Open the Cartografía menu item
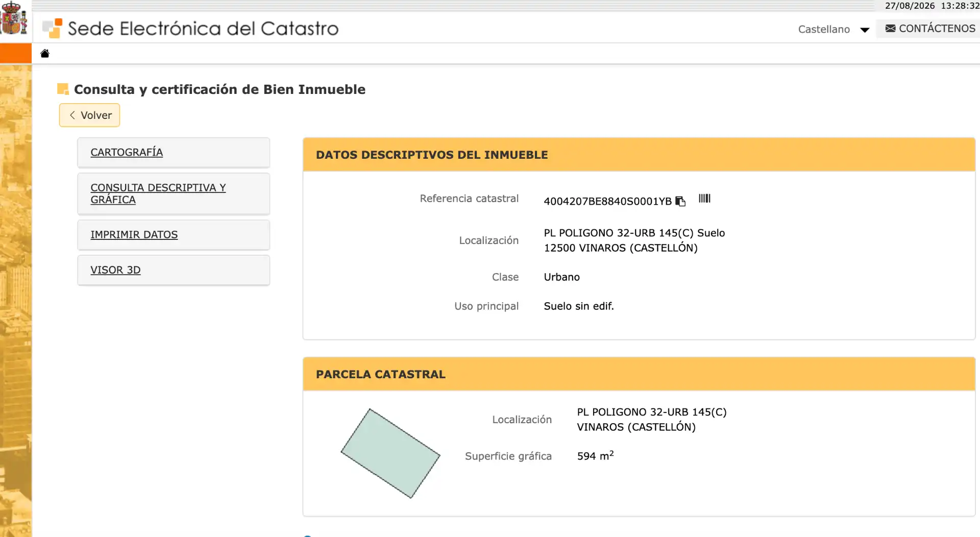Image resolution: width=980 pixels, height=537 pixels. click(x=174, y=152)
